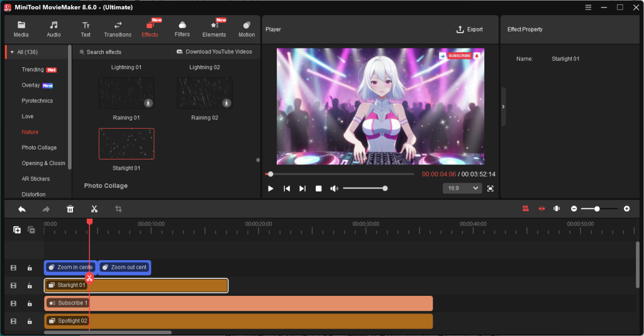
Task: Undo the last edit
Action: (x=22, y=209)
